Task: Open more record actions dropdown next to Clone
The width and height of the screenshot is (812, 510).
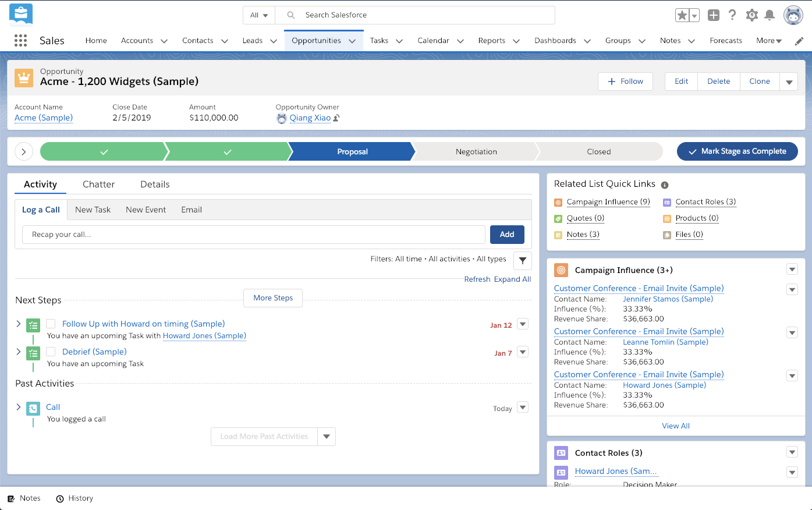Action: tap(789, 82)
